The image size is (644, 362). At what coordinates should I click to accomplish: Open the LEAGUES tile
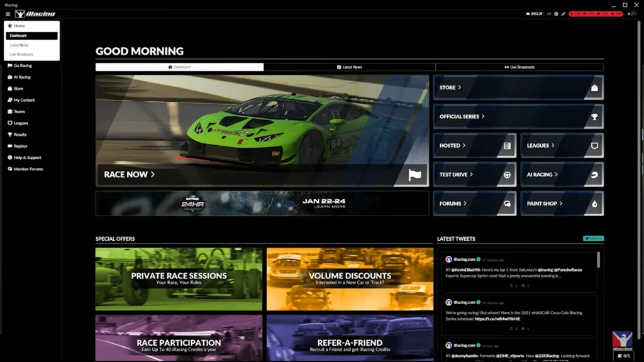[x=562, y=146]
